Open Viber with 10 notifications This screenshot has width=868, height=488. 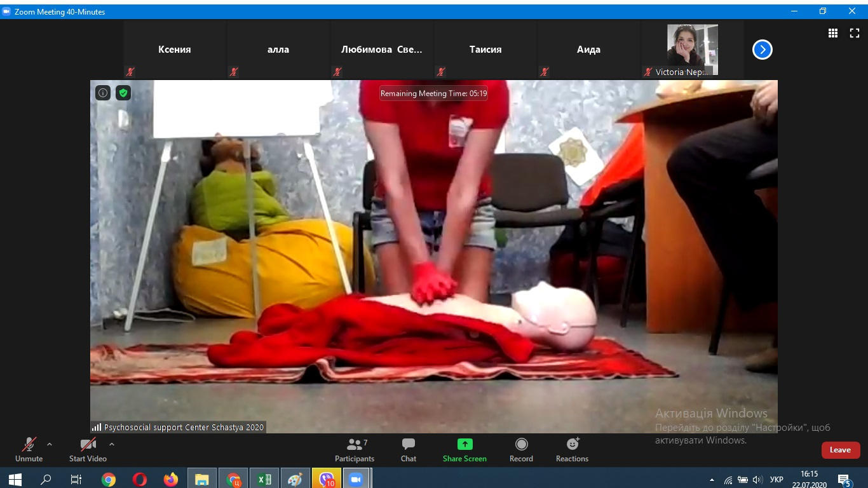tap(327, 479)
